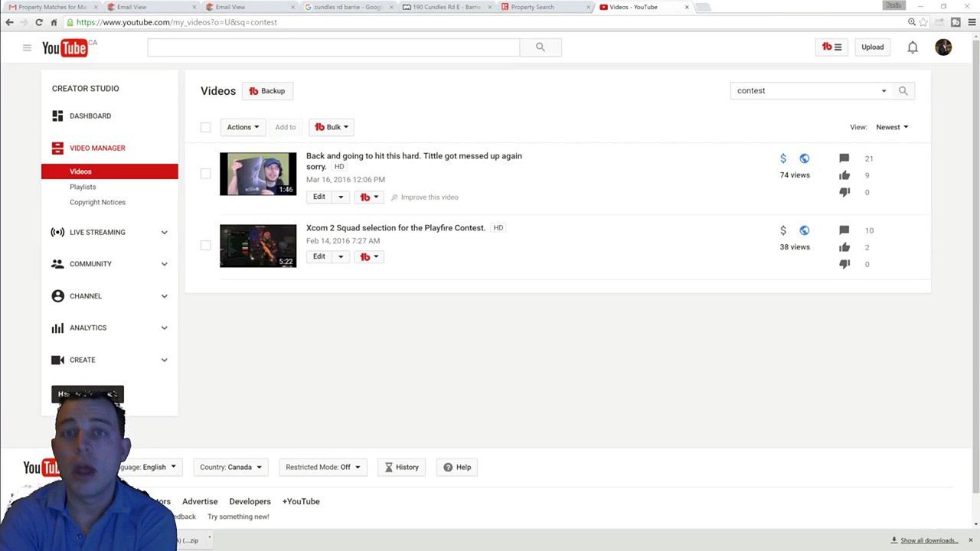
Task: Click monetization dollar icon for 'Back and going' video
Action: 783,158
